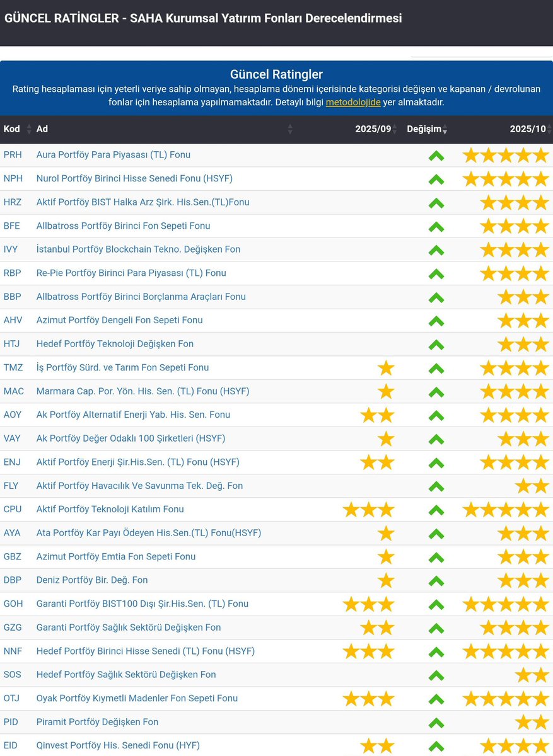This screenshot has height=756, width=553.
Task: Click the five-star 2025/10 rating for PRH
Action: point(506,155)
